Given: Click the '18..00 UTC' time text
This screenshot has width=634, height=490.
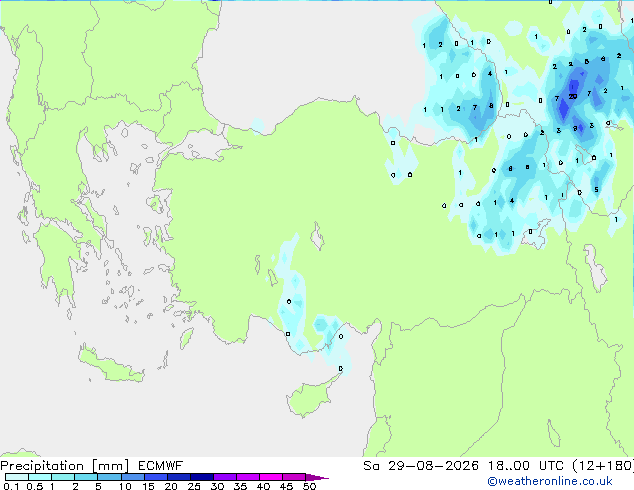Looking at the screenshot, I should [x=526, y=466].
